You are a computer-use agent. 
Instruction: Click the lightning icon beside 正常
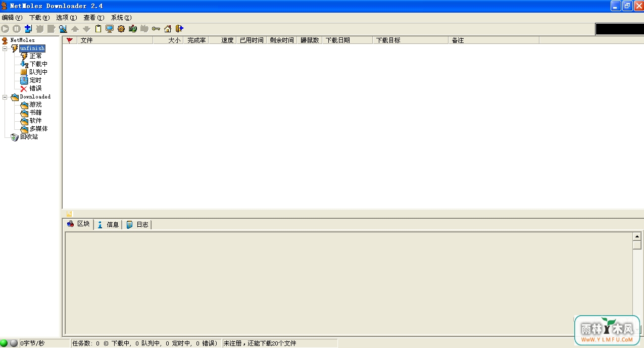[24, 56]
